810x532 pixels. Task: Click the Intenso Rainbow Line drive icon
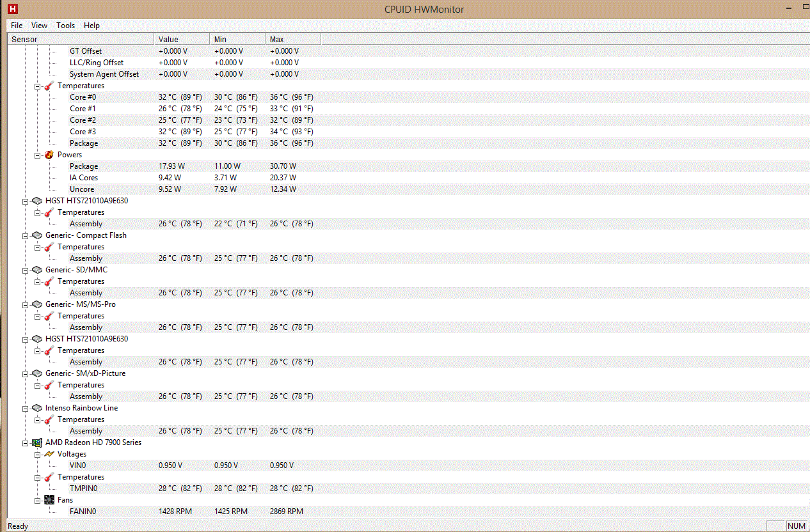(x=37, y=408)
